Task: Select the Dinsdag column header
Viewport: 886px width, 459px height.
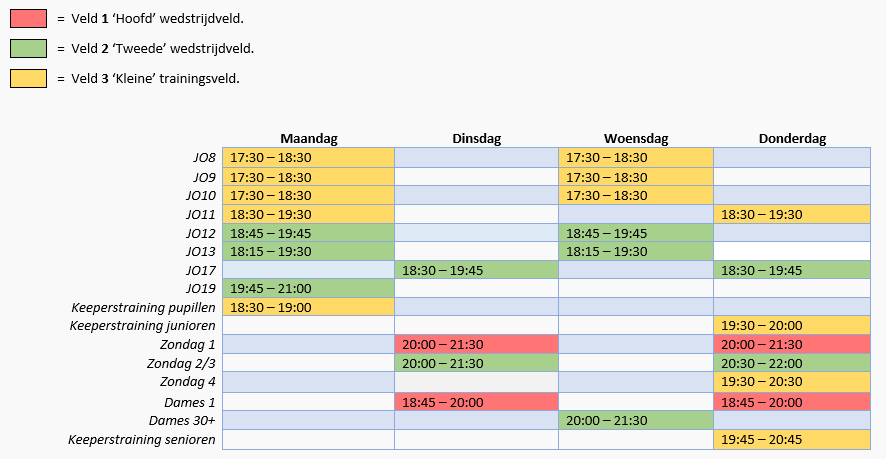Action: click(x=476, y=139)
